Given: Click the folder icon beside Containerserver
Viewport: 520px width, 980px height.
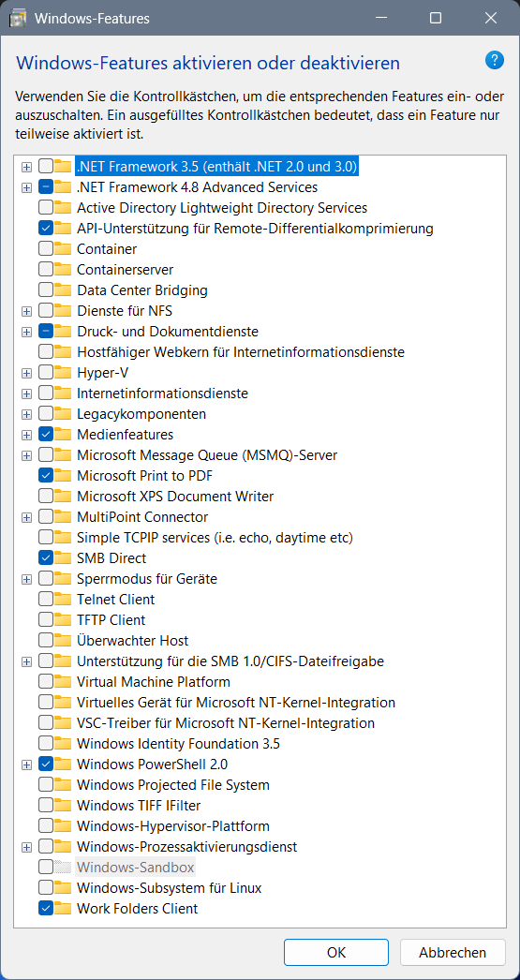Looking at the screenshot, I should (63, 270).
